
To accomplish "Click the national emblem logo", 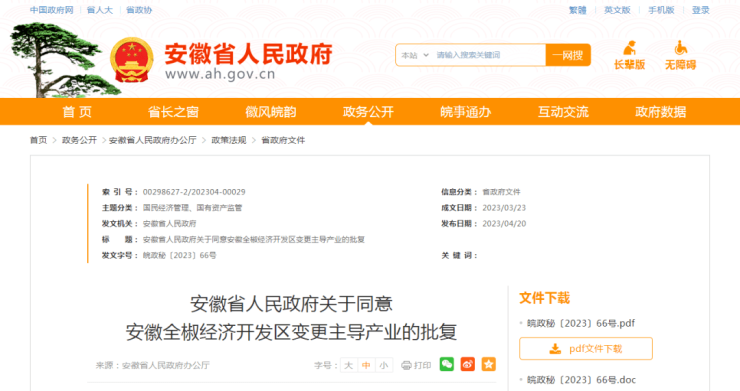I will [132, 60].
